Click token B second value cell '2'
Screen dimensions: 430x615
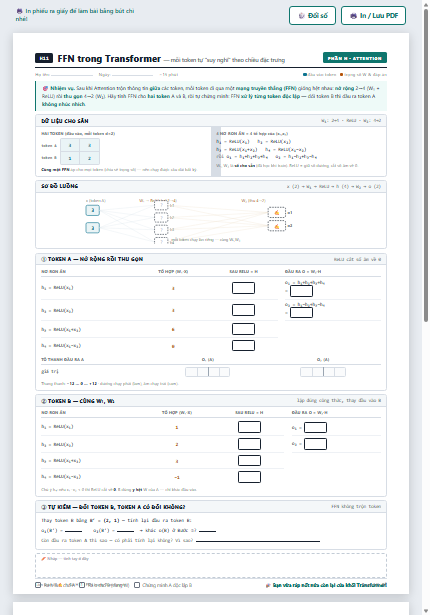tap(89, 158)
